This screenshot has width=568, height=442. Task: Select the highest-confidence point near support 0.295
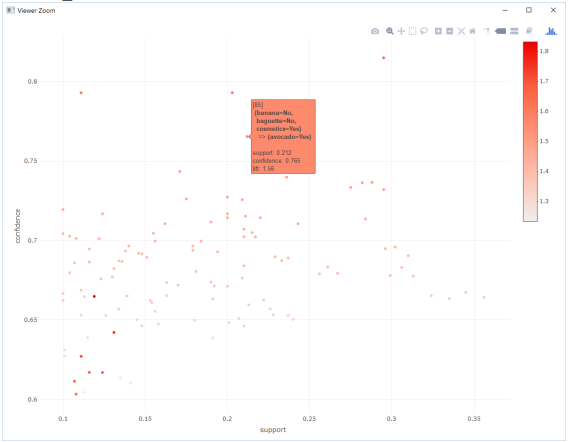coord(384,58)
